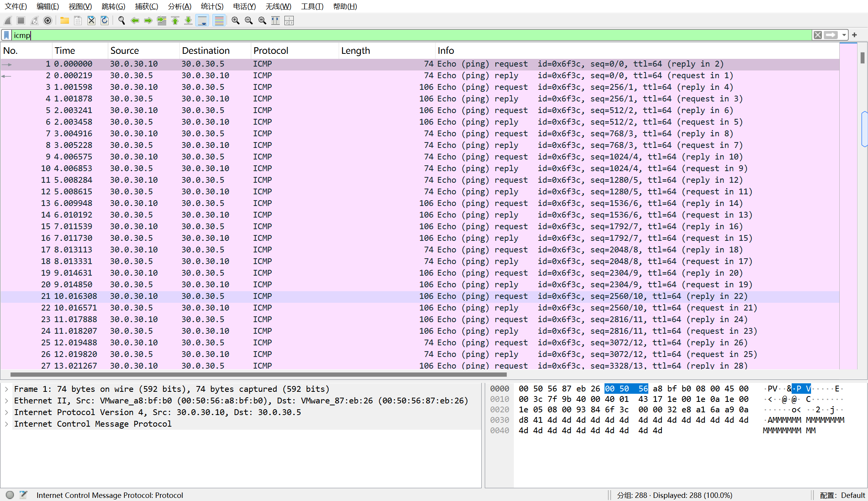Go to the first packet arrow icon
Viewport: 868px width, 501px height.
(x=175, y=21)
